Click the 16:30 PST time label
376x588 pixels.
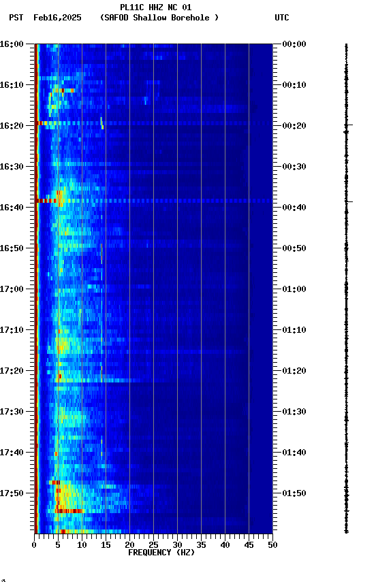coord(12,167)
